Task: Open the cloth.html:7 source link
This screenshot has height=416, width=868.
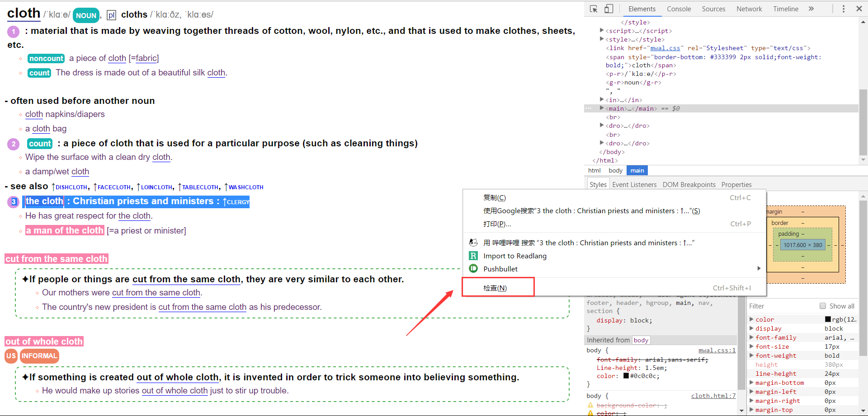Action: 713,396
